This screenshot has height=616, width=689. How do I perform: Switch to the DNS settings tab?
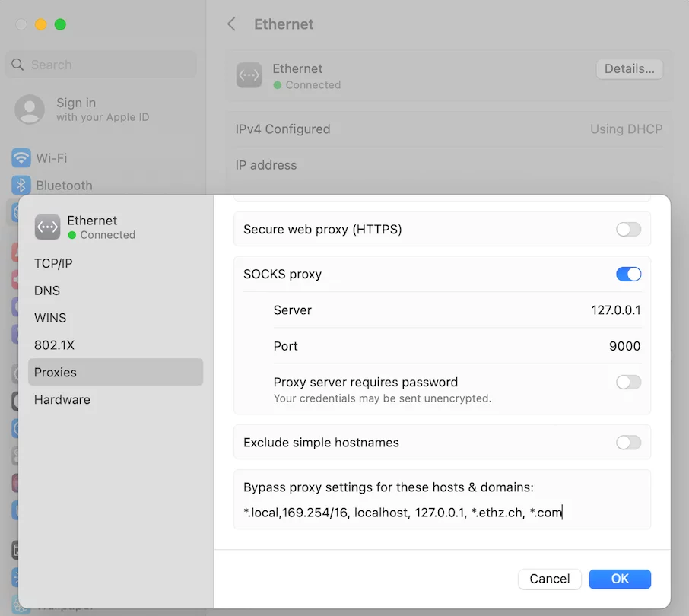click(47, 291)
